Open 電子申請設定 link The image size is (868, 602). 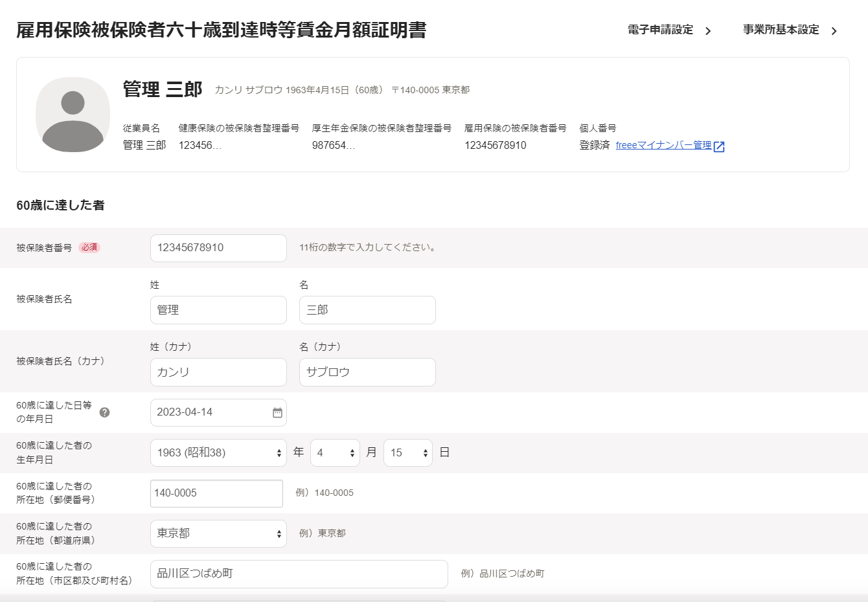click(660, 30)
